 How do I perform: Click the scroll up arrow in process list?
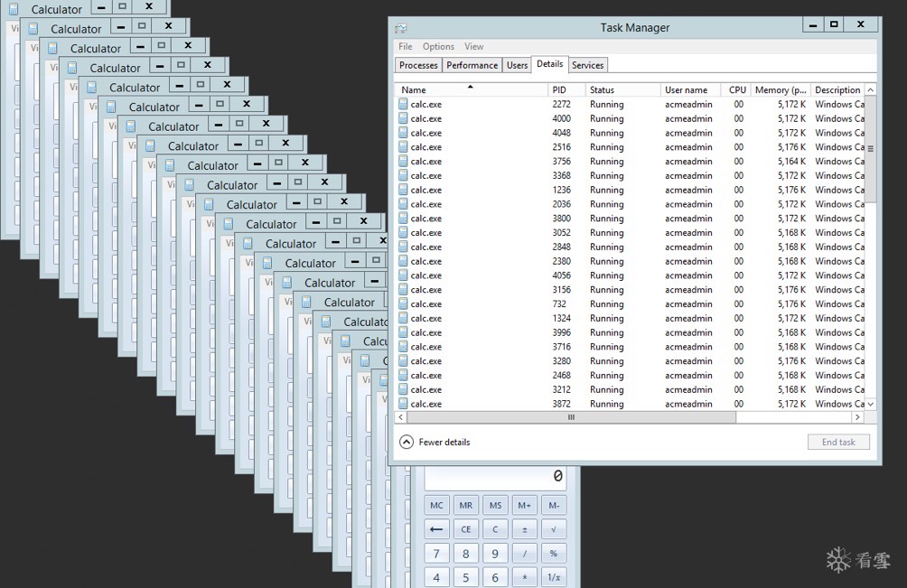click(871, 89)
